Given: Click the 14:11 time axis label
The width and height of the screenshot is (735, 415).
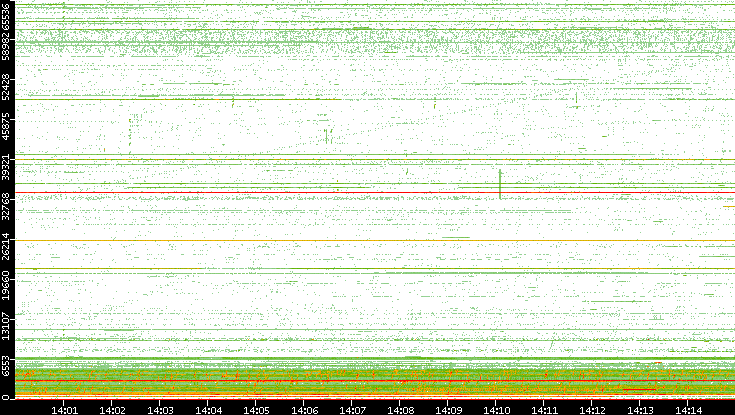Looking at the screenshot, I should [544, 411].
